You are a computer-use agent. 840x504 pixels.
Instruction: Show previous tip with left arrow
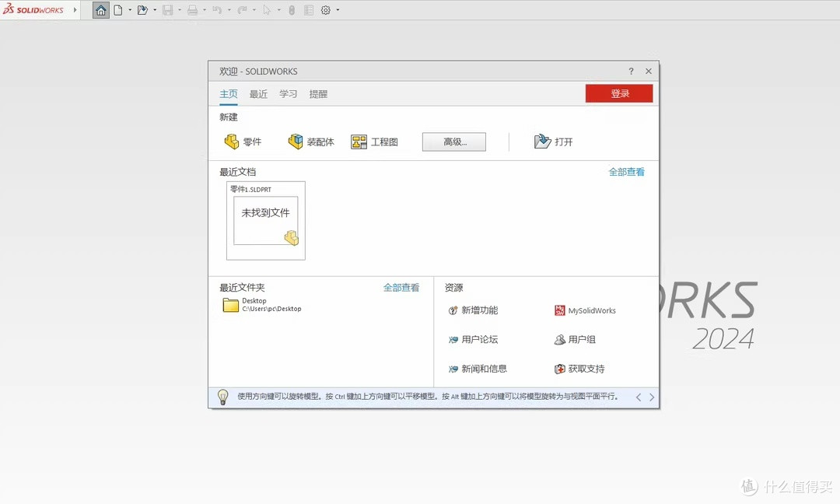639,397
